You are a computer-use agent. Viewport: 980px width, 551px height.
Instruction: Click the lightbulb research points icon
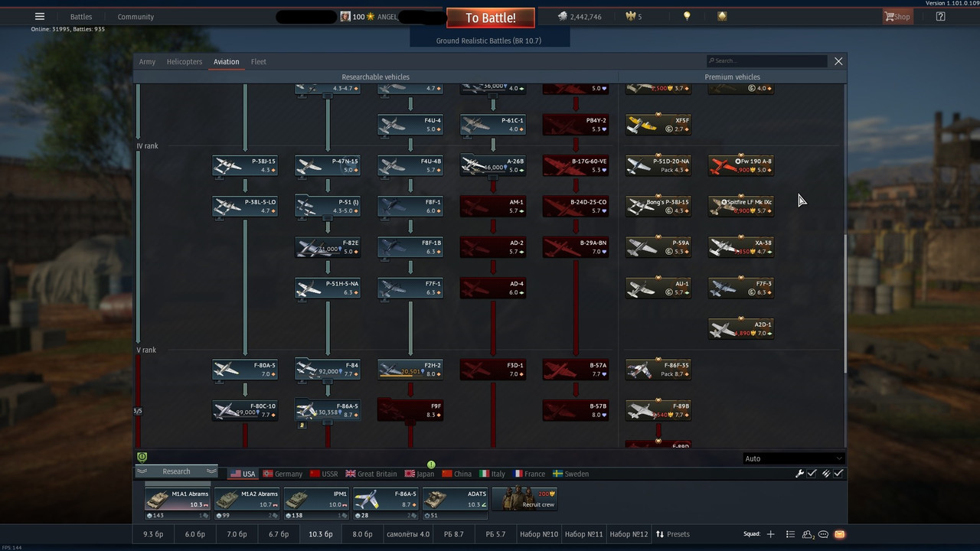(x=687, y=16)
